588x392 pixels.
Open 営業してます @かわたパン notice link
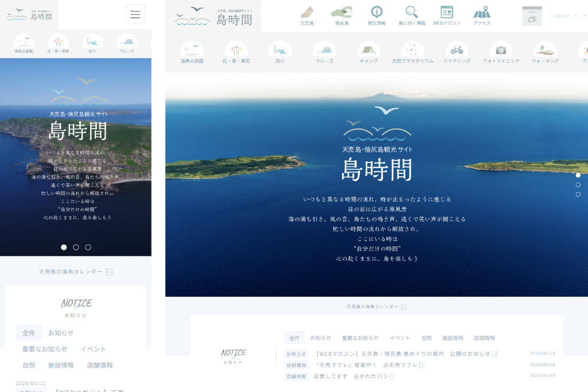pos(354,377)
